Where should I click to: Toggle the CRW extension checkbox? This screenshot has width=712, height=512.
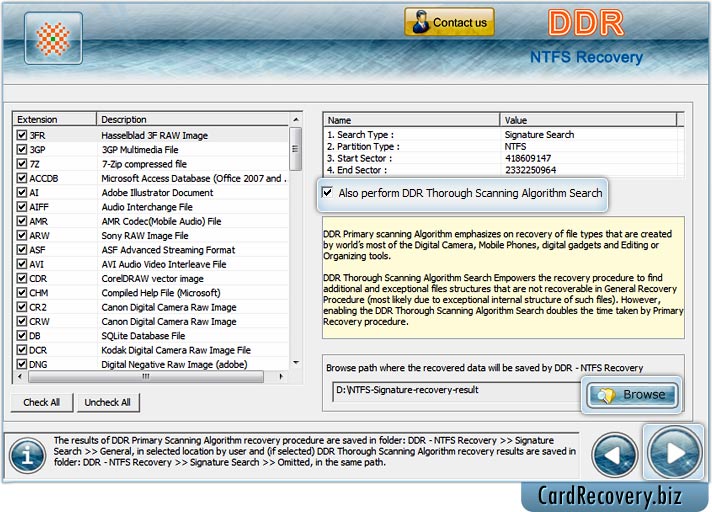click(x=21, y=321)
